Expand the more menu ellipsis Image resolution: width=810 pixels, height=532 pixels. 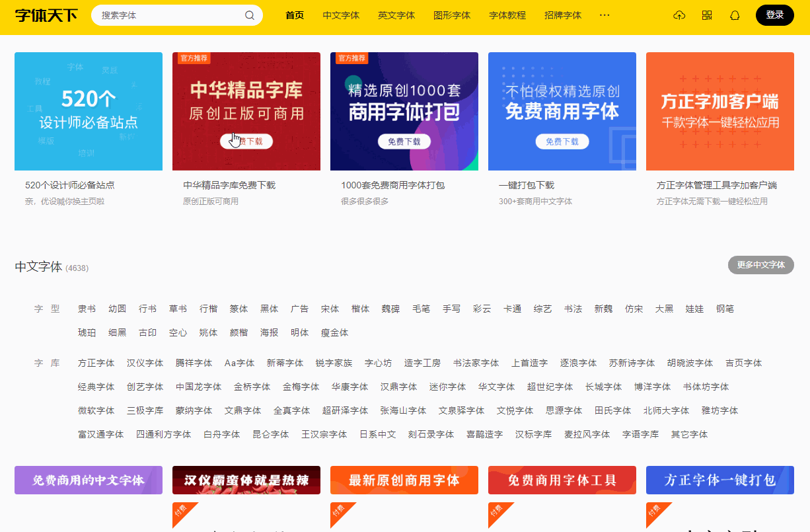point(605,15)
